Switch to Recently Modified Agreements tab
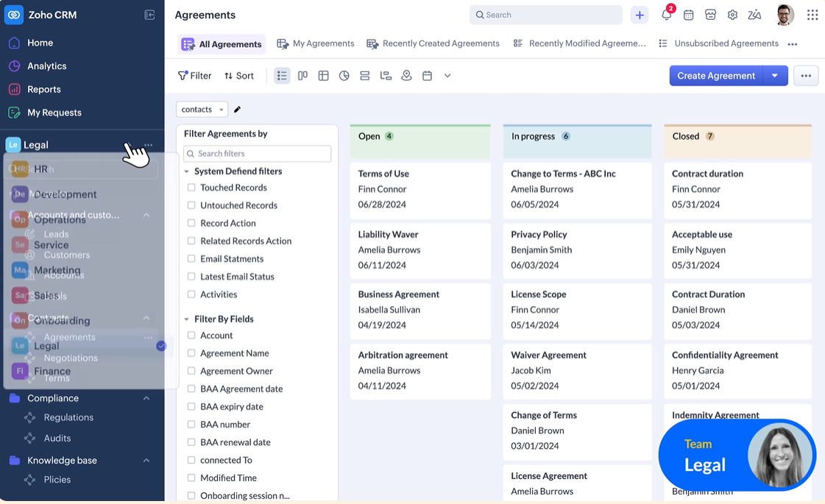 579,43
